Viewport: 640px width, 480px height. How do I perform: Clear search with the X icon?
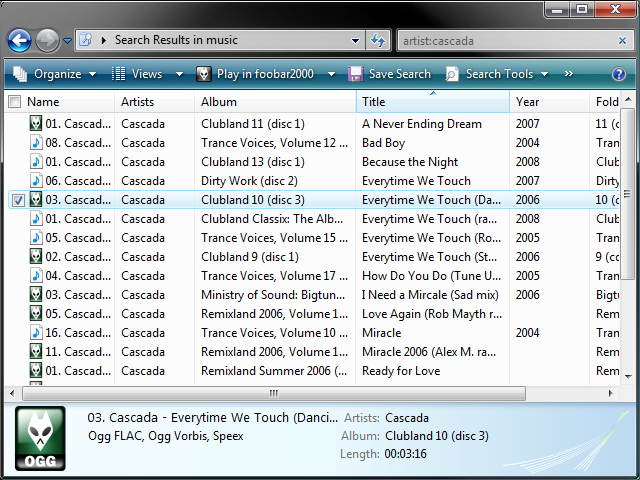[622, 40]
